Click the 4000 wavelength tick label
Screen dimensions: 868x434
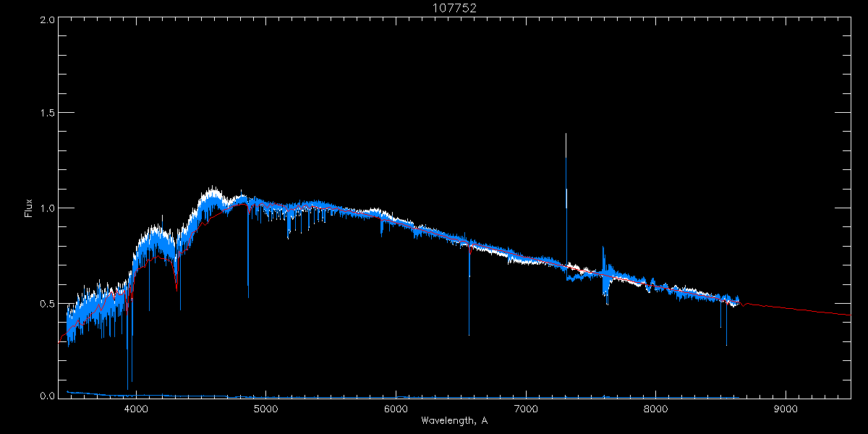tap(136, 409)
